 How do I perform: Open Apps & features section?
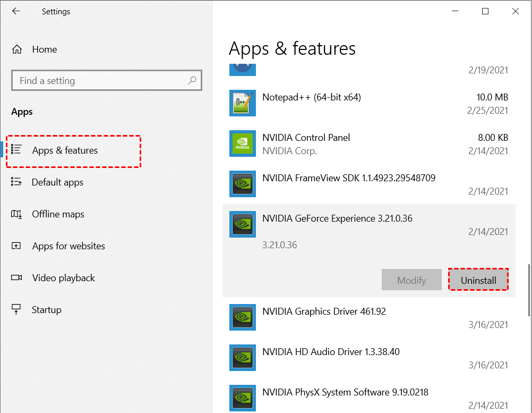[x=65, y=150]
